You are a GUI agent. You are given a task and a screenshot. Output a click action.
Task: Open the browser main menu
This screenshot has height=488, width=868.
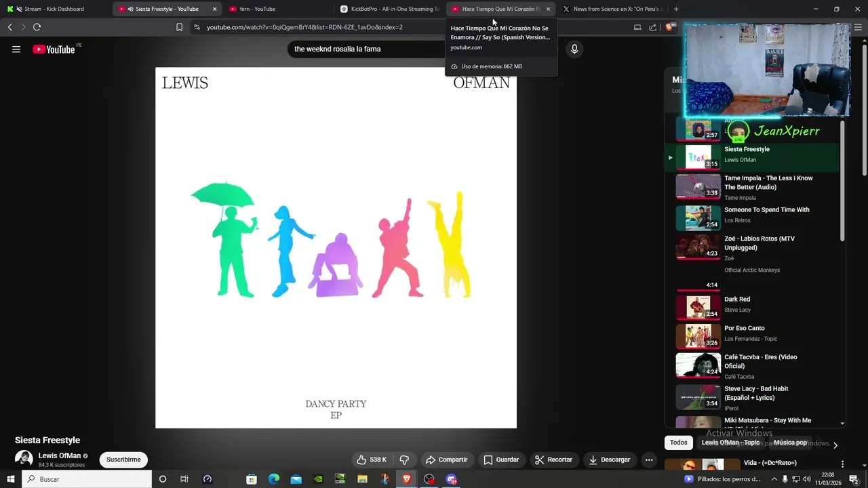coord(856,27)
